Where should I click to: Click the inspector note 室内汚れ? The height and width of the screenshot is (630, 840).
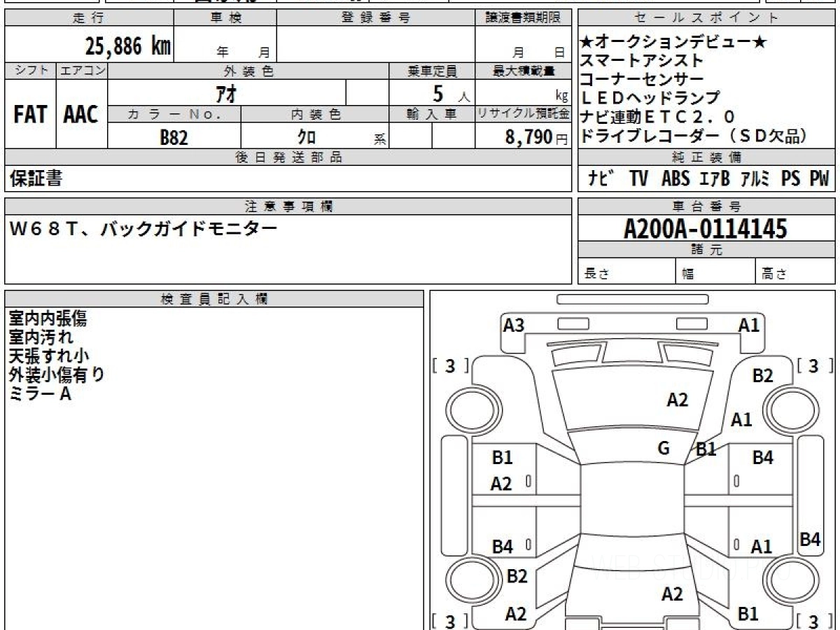tap(41, 337)
